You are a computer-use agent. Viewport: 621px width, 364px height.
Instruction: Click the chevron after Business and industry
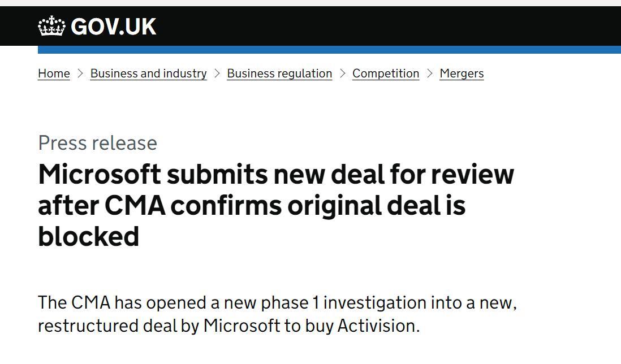pos(217,73)
